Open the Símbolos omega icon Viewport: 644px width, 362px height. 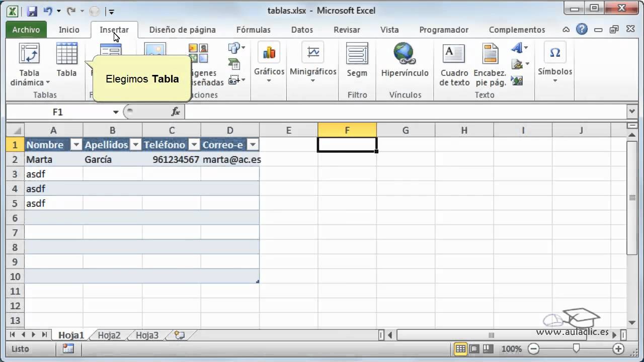[x=555, y=53]
